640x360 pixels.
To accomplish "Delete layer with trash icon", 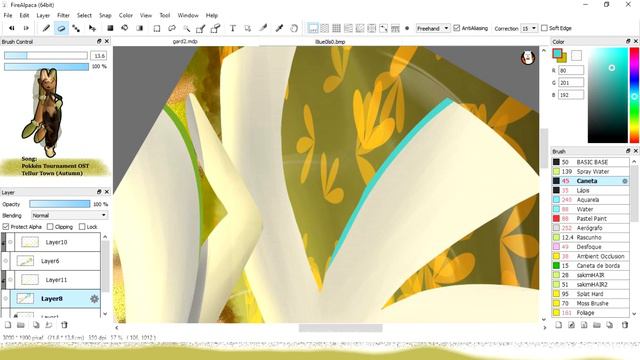I will [64, 325].
